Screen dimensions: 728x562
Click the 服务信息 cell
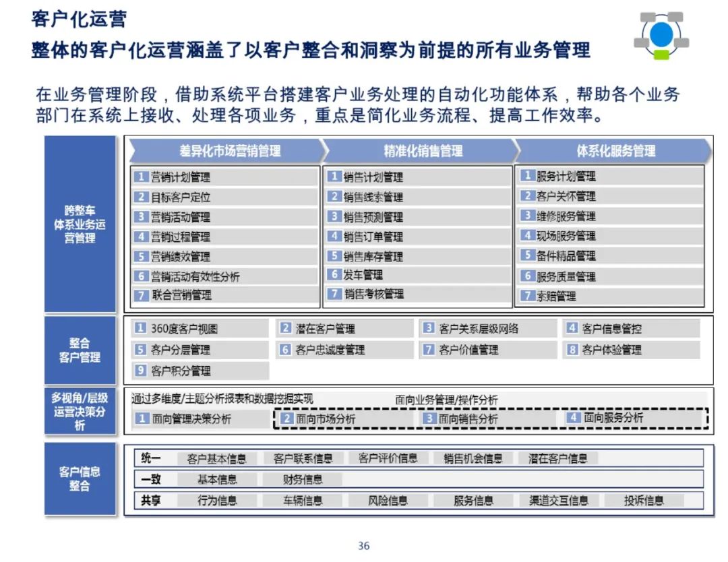point(473,500)
